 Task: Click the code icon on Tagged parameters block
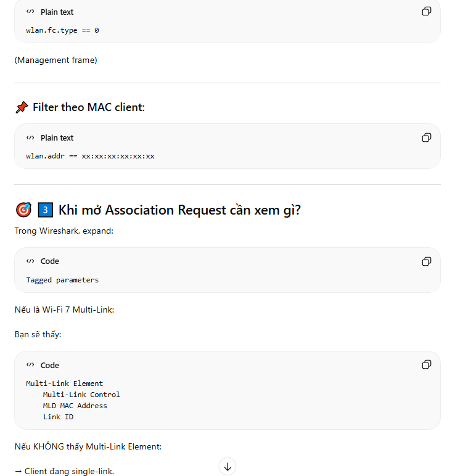(x=30, y=261)
